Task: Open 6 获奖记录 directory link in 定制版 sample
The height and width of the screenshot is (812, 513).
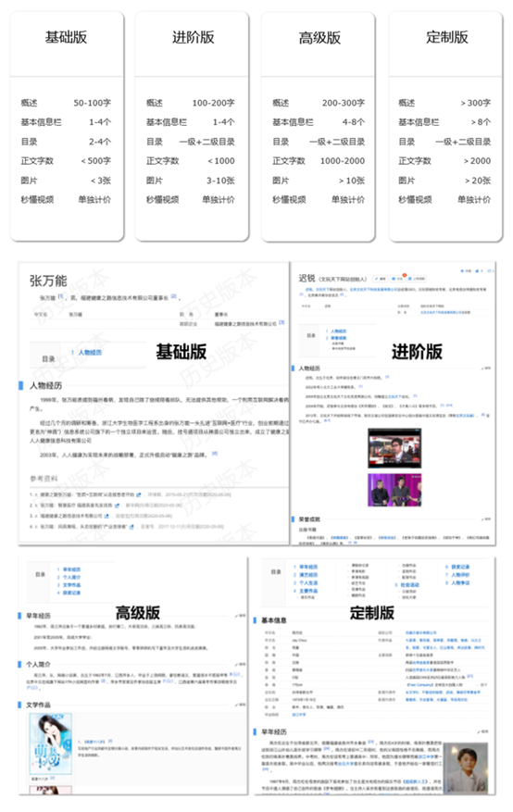Action: coord(457,567)
